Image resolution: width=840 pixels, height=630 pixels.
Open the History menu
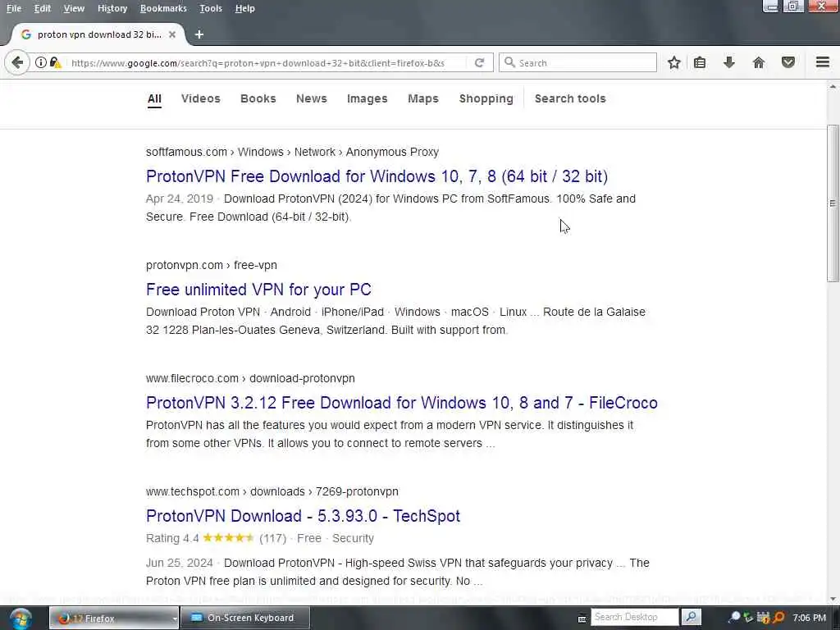point(112,8)
